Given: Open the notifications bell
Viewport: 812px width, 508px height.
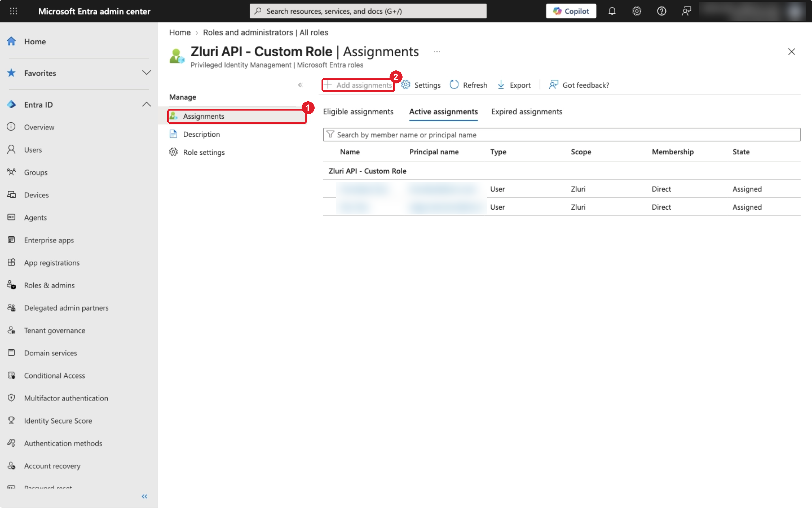Looking at the screenshot, I should click(x=612, y=11).
